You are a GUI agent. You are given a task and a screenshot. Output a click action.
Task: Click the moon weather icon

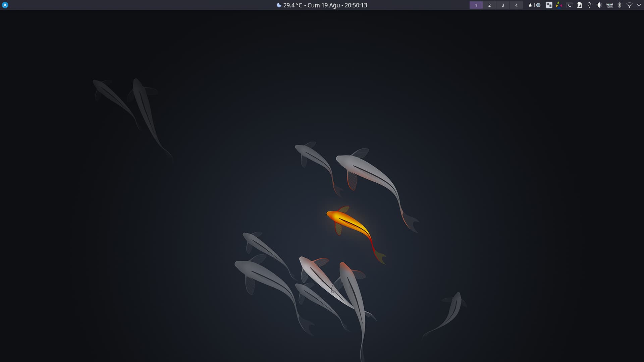point(279,5)
